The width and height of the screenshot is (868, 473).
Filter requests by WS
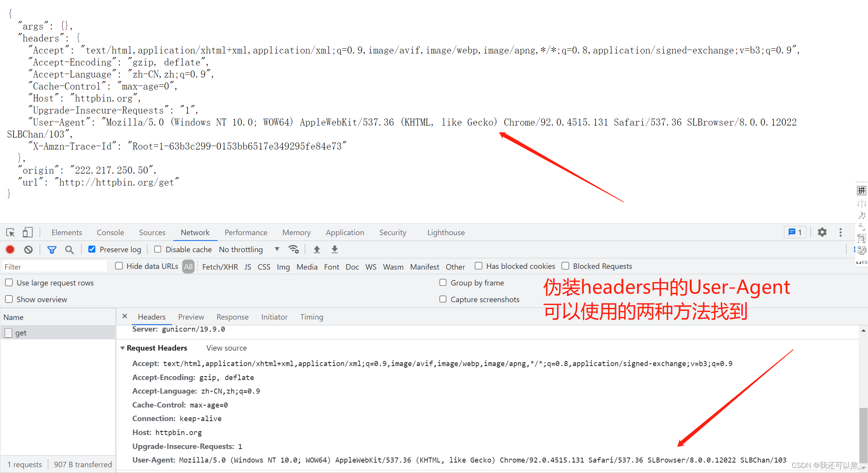[371, 267]
